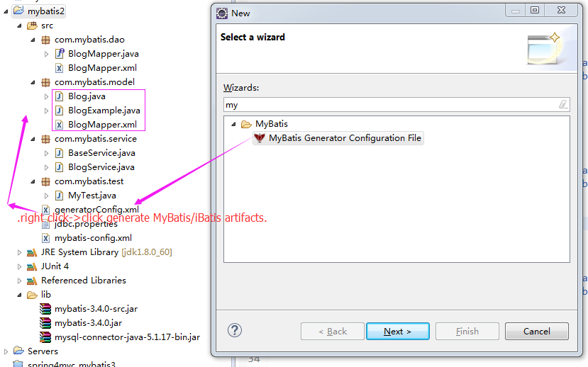Click the JUnit 4 library icon
The width and height of the screenshot is (588, 367).
click(32, 266)
